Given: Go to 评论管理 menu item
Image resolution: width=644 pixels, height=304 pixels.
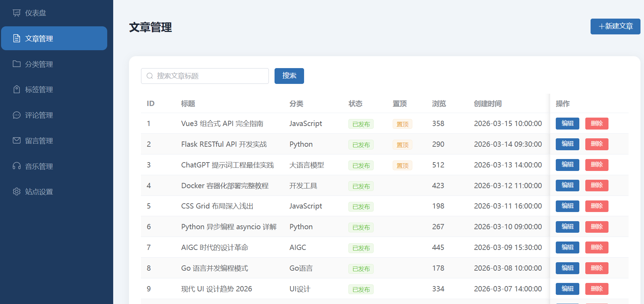Looking at the screenshot, I should pos(54,115).
